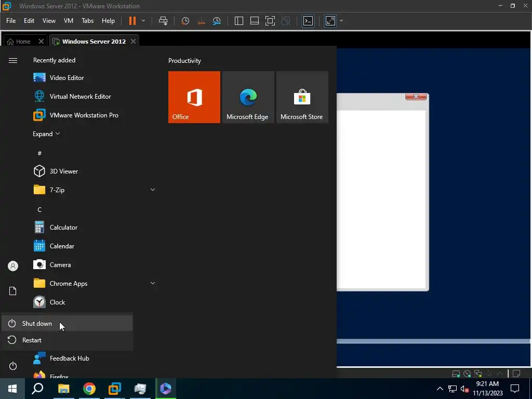Close the Home tab
Image resolution: width=532 pixels, height=399 pixels.
(x=41, y=42)
